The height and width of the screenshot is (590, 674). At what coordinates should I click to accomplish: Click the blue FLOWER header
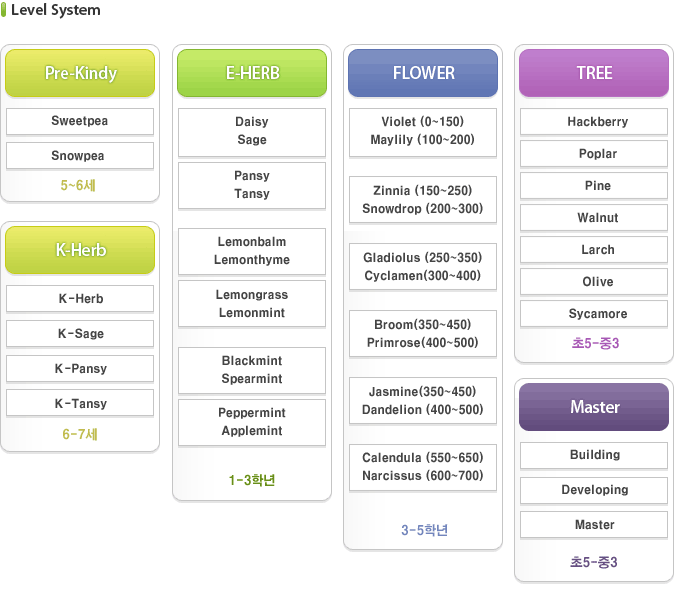click(x=423, y=73)
